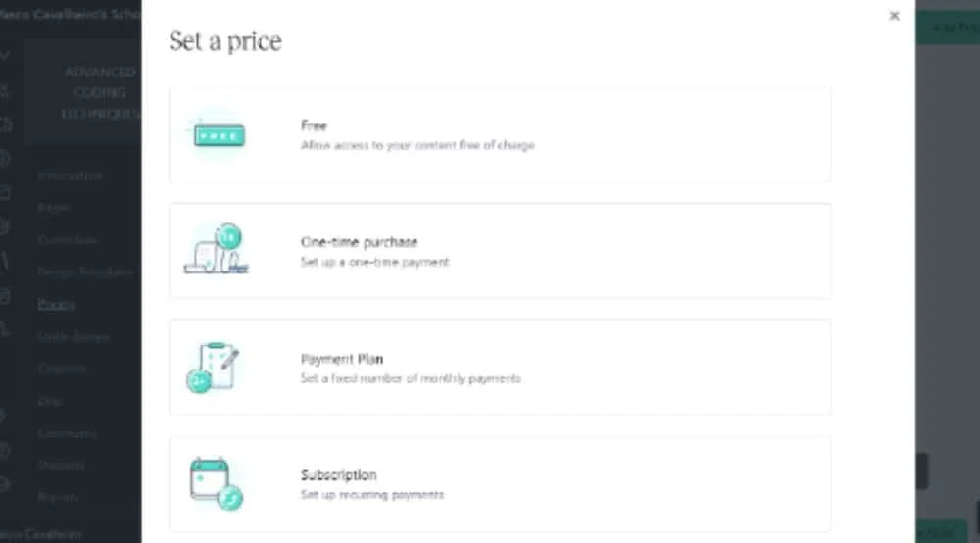This screenshot has height=543, width=980.
Task: Open Design Templates in the sidebar
Action: click(x=85, y=271)
